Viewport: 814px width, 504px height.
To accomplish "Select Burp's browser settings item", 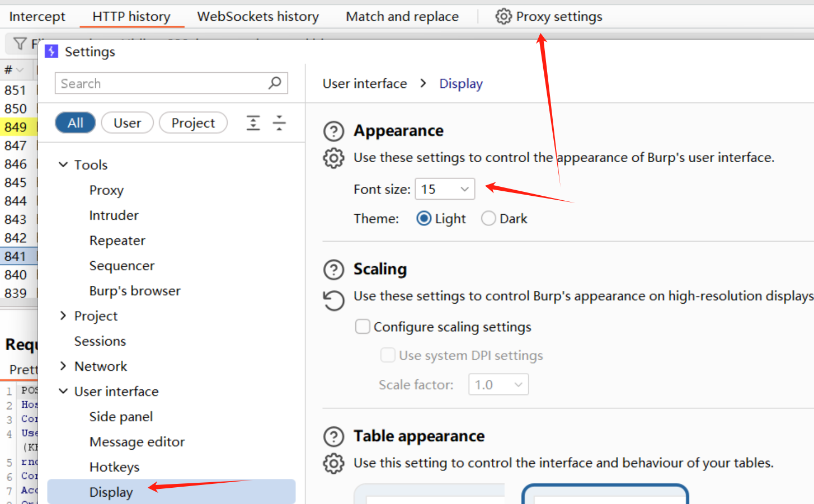I will point(135,291).
